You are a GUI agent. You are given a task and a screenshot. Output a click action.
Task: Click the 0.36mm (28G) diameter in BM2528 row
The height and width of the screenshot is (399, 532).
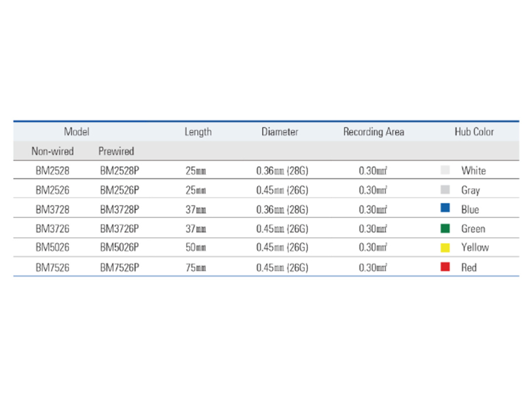[x=283, y=170]
